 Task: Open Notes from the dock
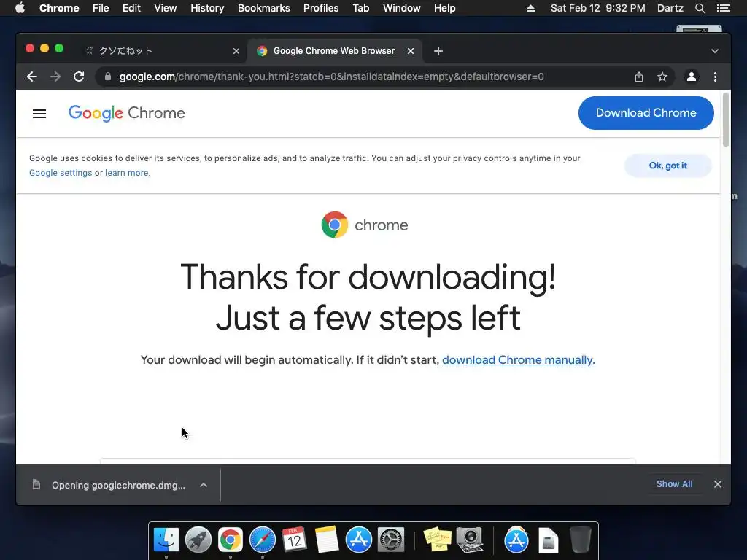[x=326, y=540]
